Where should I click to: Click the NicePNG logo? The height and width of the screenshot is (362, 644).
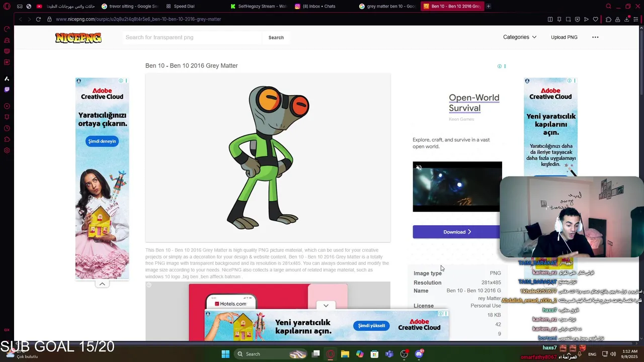(x=78, y=38)
